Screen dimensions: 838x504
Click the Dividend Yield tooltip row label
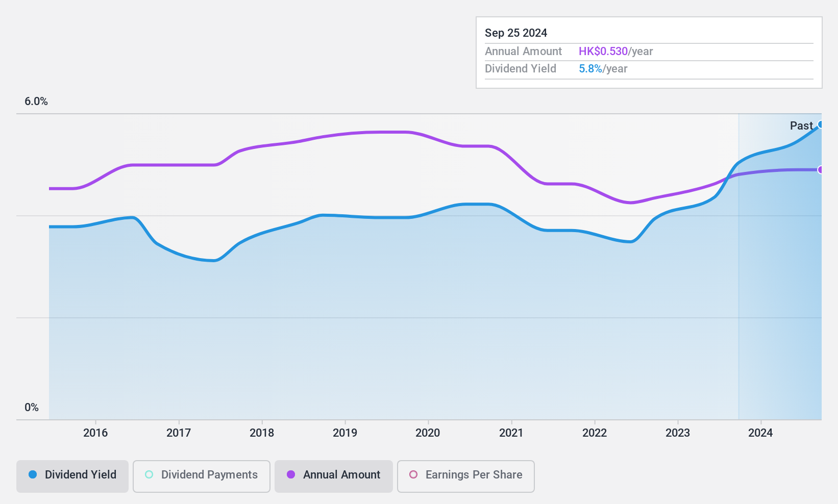tap(521, 69)
